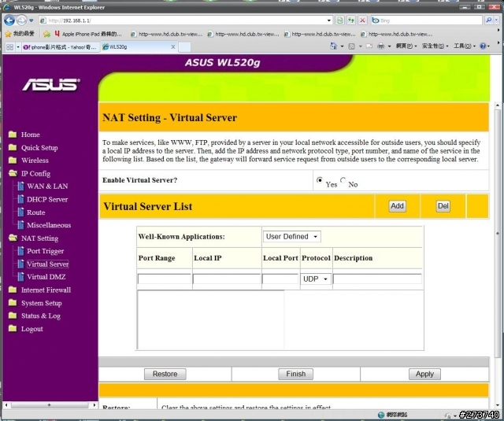Click the DHCP Server page icon
The height and width of the screenshot is (421, 504).
tap(21, 199)
